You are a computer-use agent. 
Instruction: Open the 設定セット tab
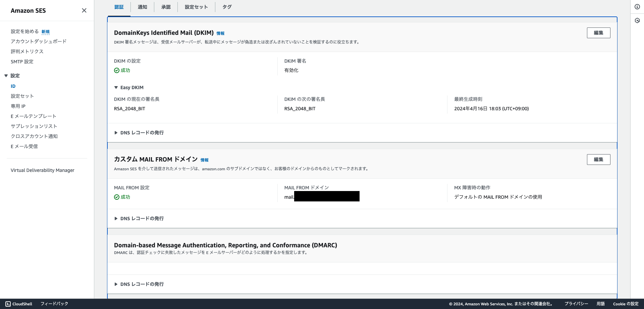[x=197, y=7]
